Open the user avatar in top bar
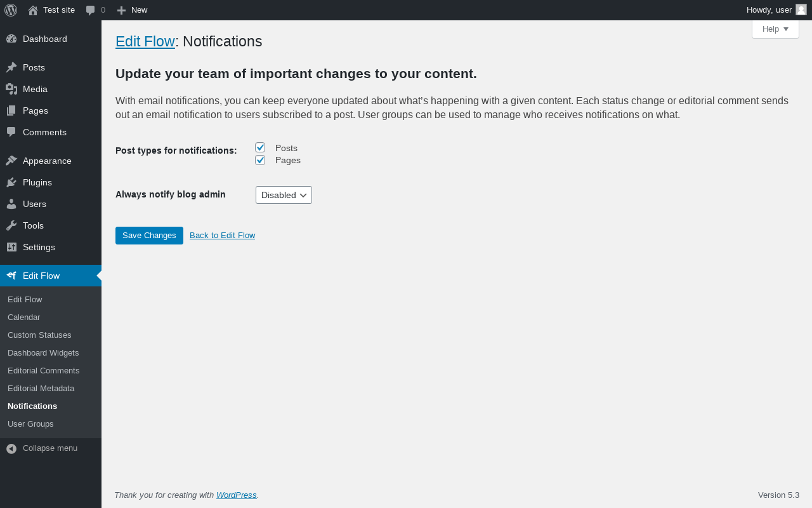The width and height of the screenshot is (812, 508). click(801, 10)
